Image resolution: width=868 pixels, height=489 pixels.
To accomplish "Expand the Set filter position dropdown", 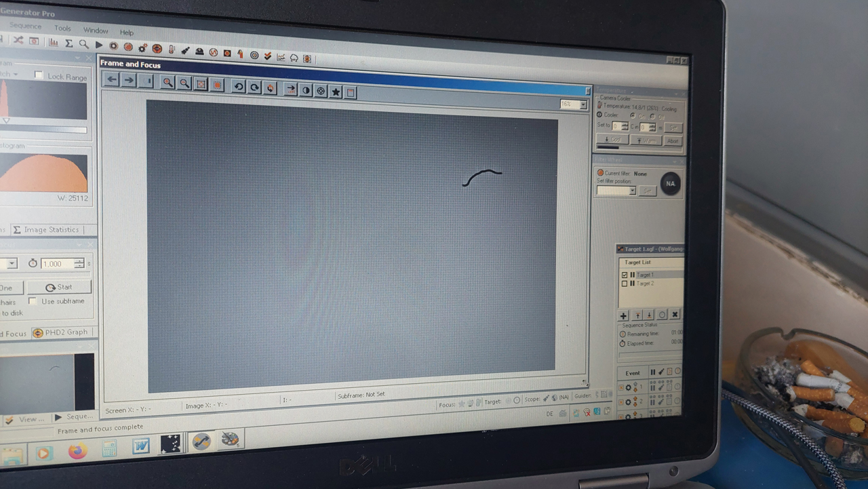I will [632, 191].
